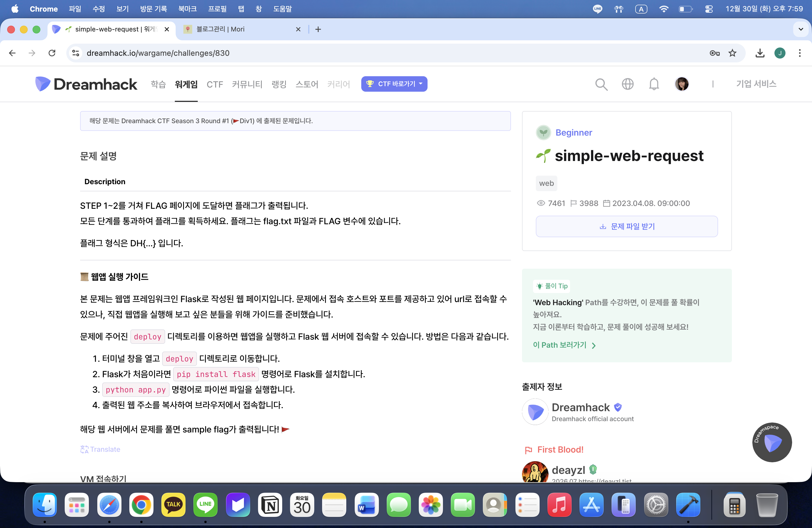812x528 pixels.
Task: Click the Dreamhack search magnifier icon
Action: click(601, 84)
